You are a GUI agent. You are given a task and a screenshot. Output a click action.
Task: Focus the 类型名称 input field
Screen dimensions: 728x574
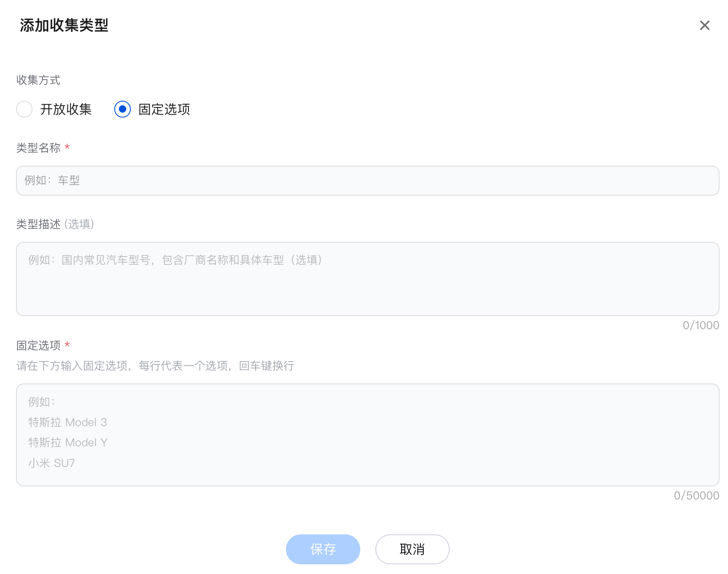click(367, 180)
